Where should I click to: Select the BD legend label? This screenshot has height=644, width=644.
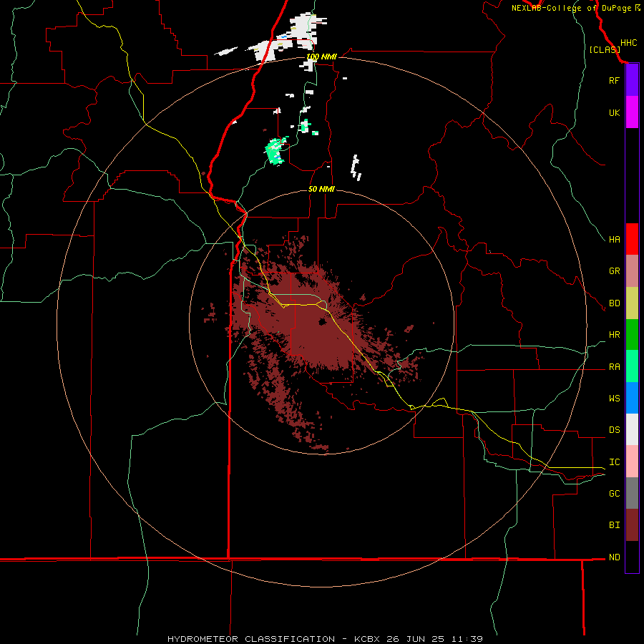[x=614, y=303]
